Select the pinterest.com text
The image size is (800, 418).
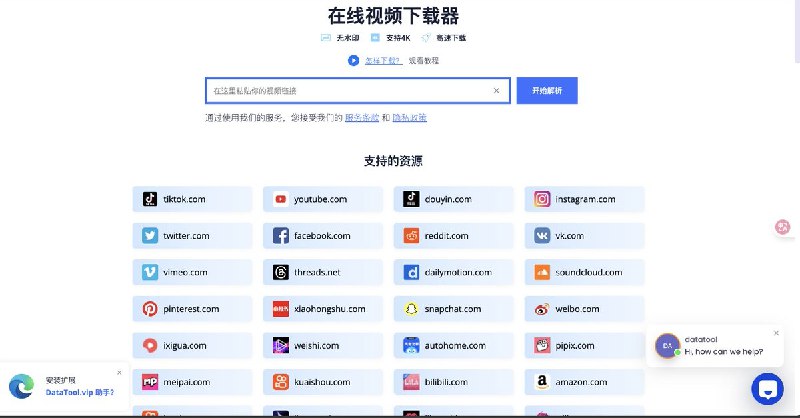191,309
